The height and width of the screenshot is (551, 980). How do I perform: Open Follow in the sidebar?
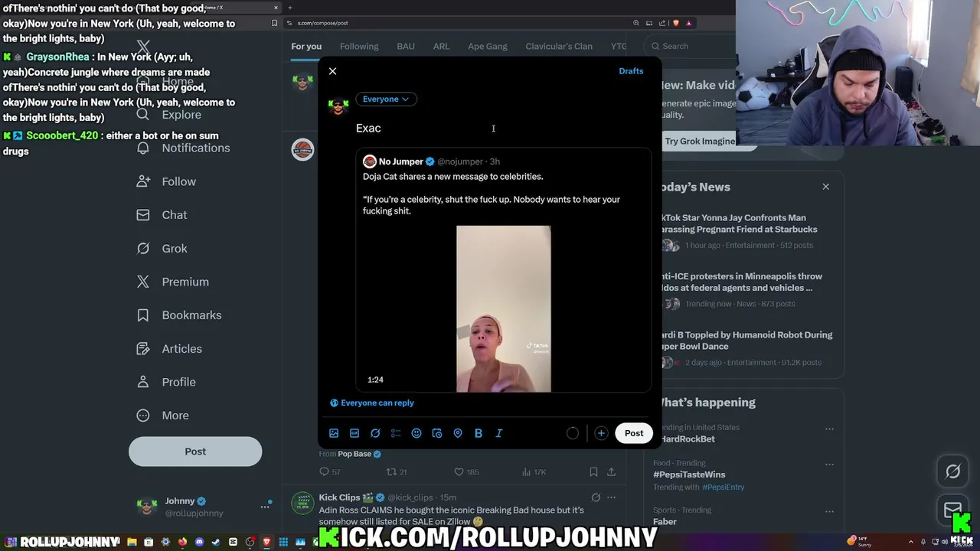pos(167,181)
